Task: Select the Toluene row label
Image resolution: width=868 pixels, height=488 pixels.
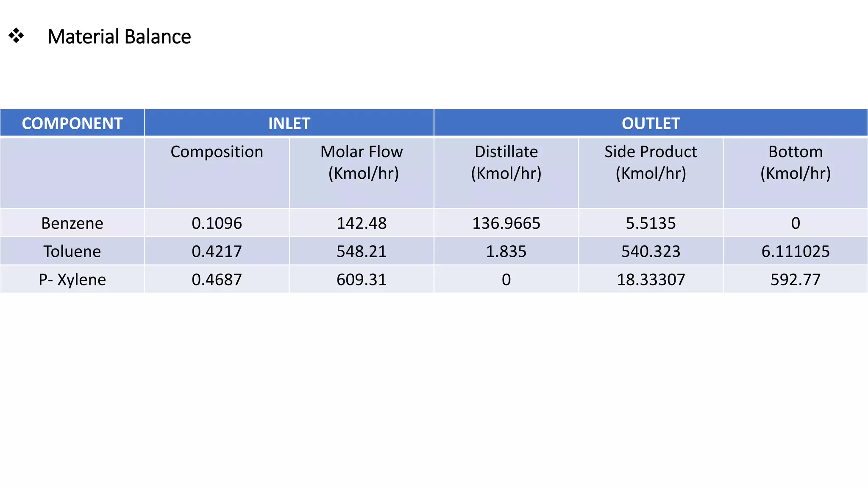Action: click(x=72, y=251)
